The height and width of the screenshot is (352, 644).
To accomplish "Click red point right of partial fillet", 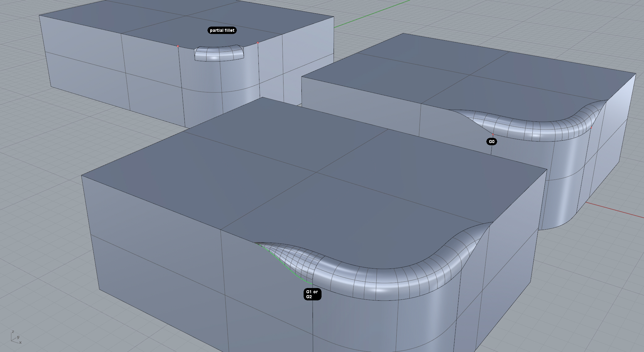I will point(258,43).
